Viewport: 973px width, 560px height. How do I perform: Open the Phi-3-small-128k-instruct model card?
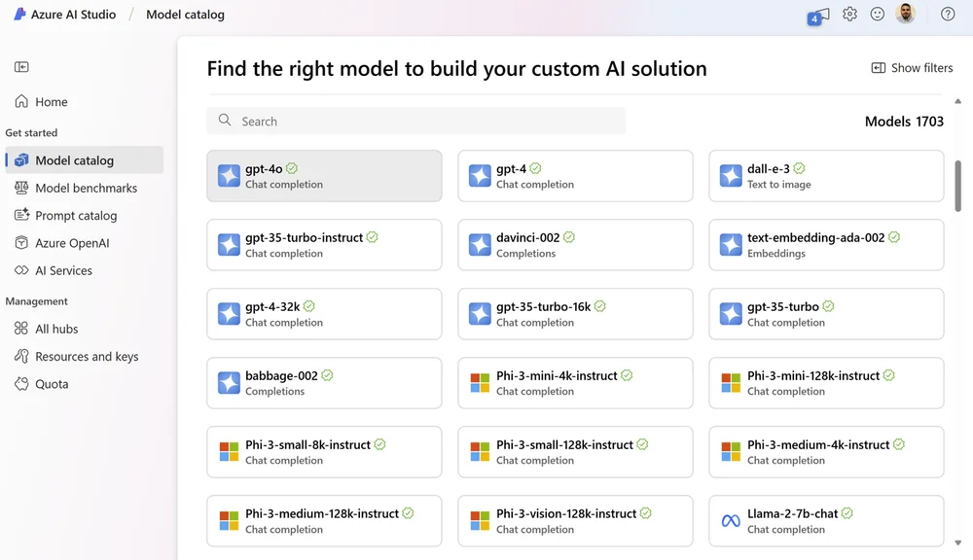[x=575, y=451]
